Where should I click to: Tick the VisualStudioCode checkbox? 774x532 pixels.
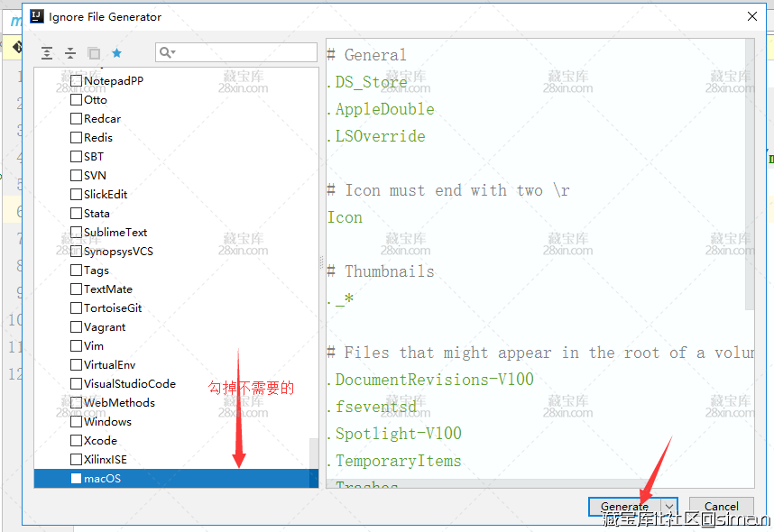76,384
